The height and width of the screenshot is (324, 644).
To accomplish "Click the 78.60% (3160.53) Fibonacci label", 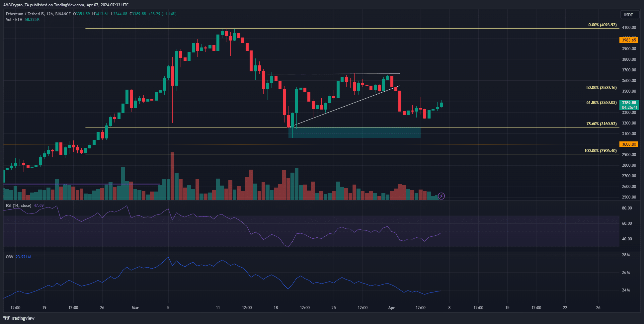I will [x=601, y=124].
